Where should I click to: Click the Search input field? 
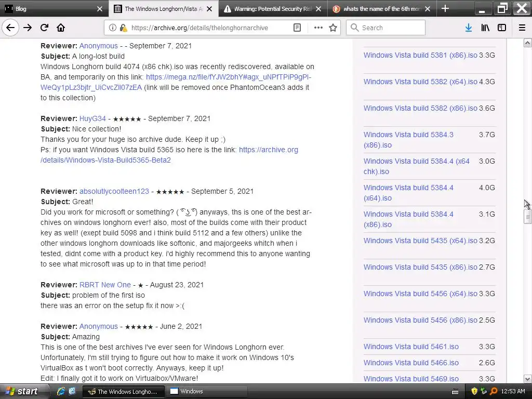(x=386, y=28)
